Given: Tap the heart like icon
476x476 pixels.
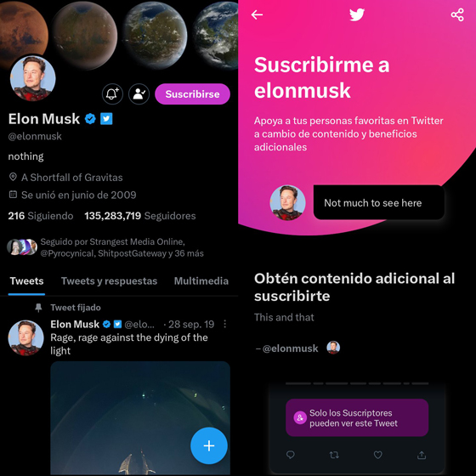Looking at the screenshot, I should pyautogui.click(x=377, y=455).
